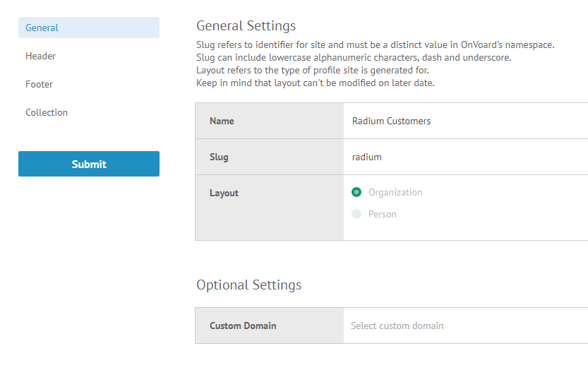The width and height of the screenshot is (588, 370).
Task: Click the 'Slug' row label
Action: pyautogui.click(x=219, y=157)
